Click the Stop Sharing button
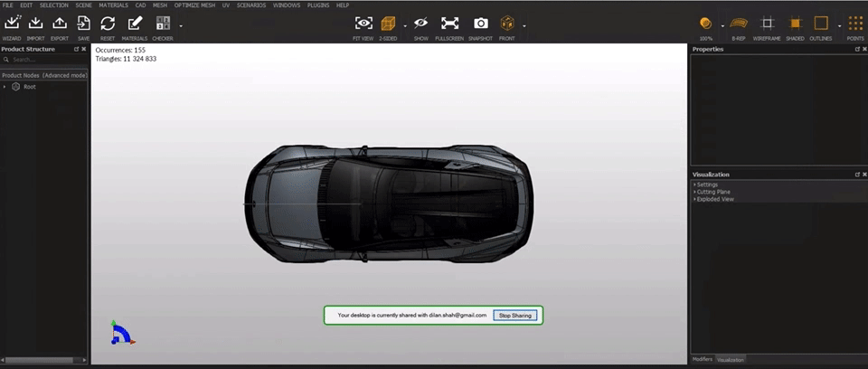This screenshot has height=369, width=868. [516, 316]
